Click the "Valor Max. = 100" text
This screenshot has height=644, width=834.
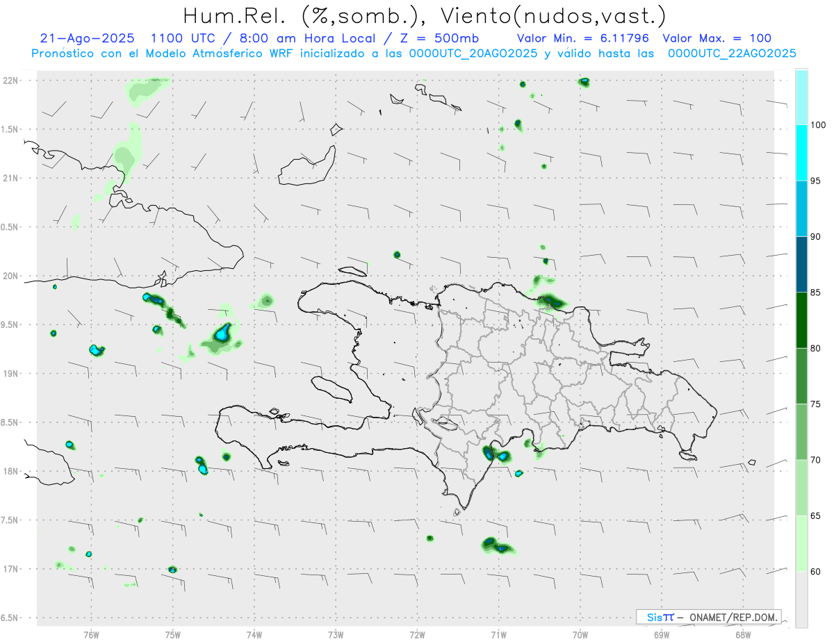pos(717,38)
